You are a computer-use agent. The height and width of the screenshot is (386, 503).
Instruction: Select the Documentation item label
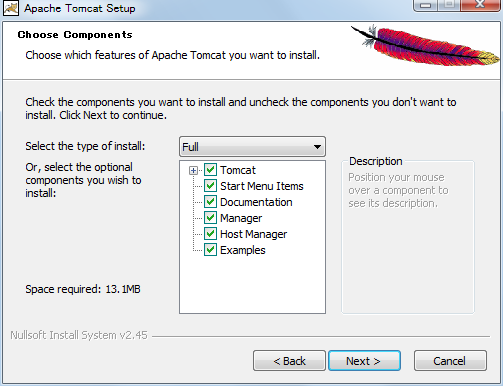[x=256, y=202]
